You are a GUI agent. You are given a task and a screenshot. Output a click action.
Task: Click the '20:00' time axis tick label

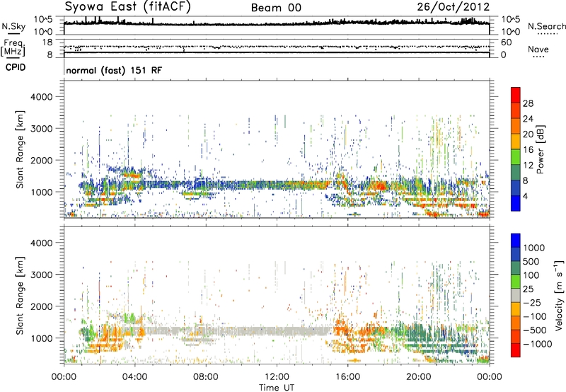coord(418,377)
